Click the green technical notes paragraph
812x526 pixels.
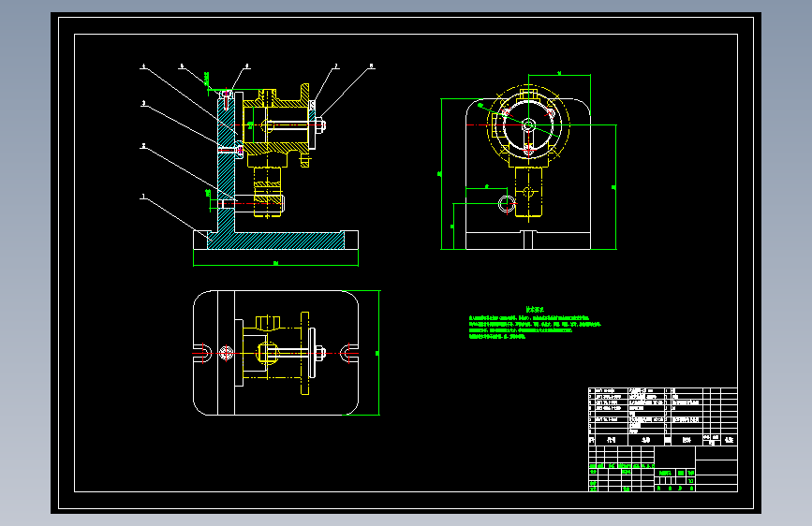pos(535,328)
